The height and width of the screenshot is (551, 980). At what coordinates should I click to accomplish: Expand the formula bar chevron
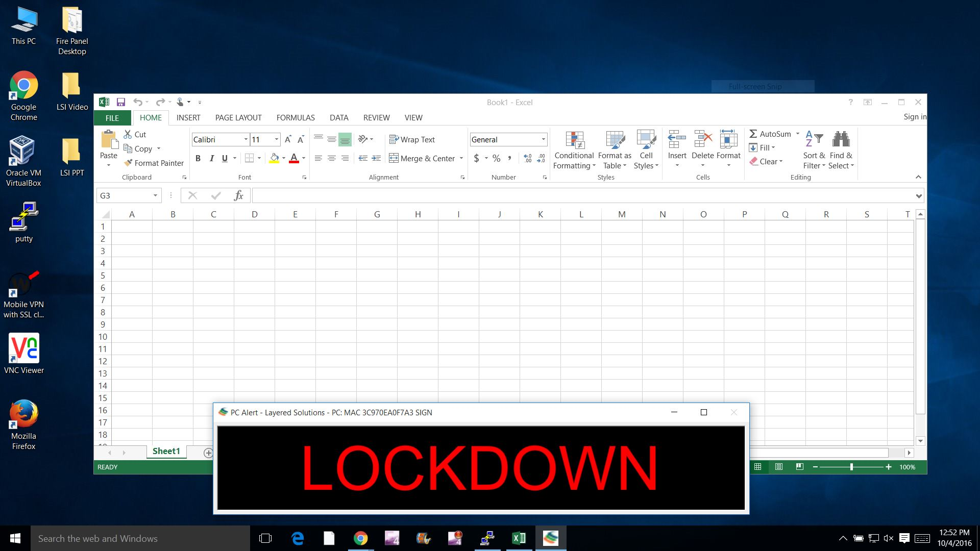coord(919,196)
